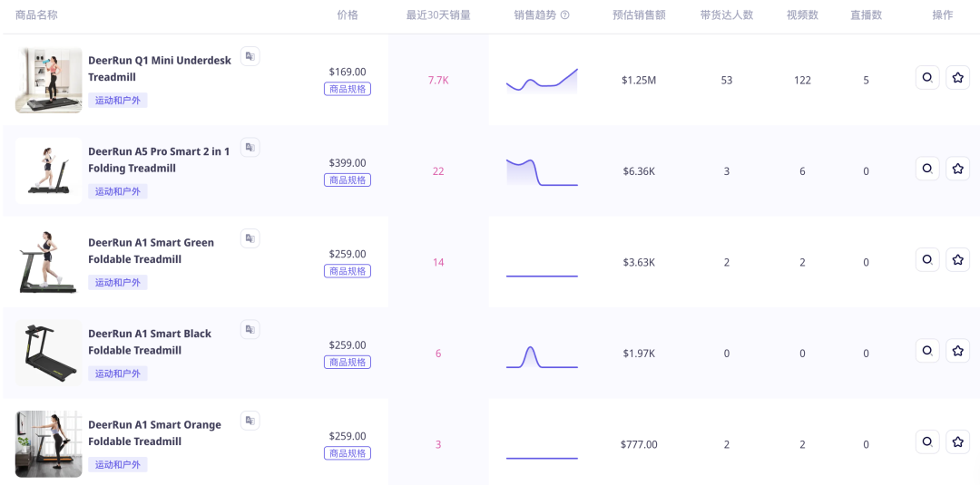The image size is (980, 485).
Task: Open the DeerRun A1 Smart Orange product image
Action: point(48,443)
